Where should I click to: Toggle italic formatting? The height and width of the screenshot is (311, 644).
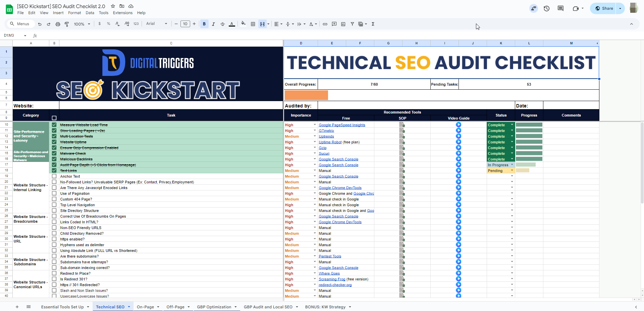coord(213,24)
